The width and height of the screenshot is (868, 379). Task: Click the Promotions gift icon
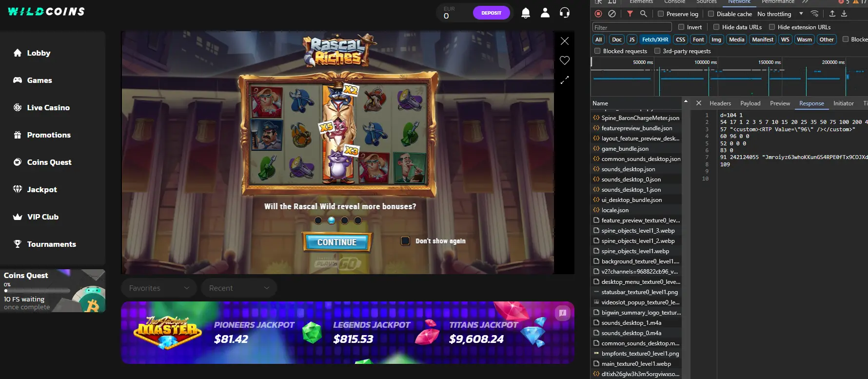coord(18,135)
